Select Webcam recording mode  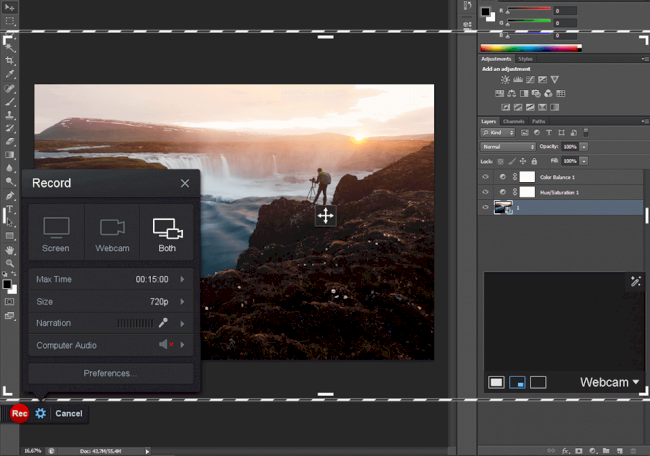click(x=111, y=233)
